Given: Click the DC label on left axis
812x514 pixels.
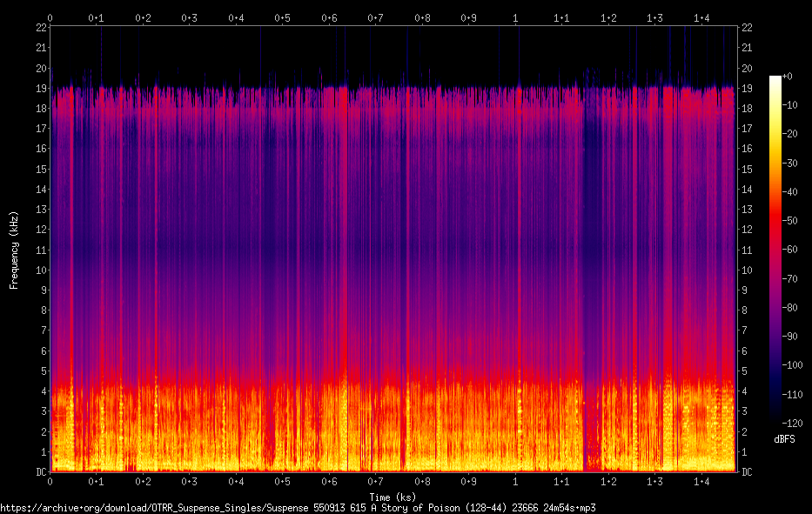Looking at the screenshot, I should pyautogui.click(x=42, y=471).
